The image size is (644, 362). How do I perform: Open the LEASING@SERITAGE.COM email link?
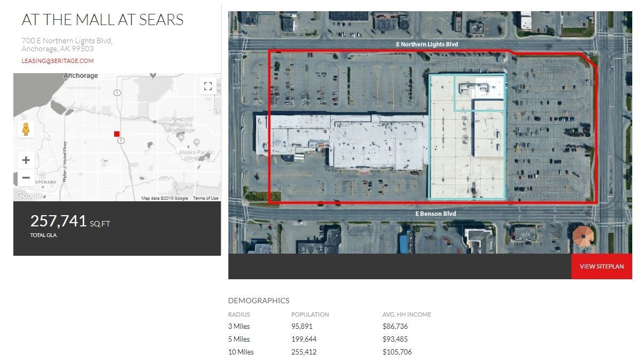click(x=58, y=61)
